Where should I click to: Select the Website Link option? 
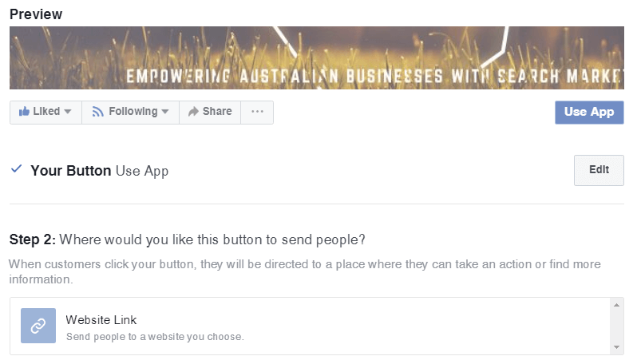point(310,326)
